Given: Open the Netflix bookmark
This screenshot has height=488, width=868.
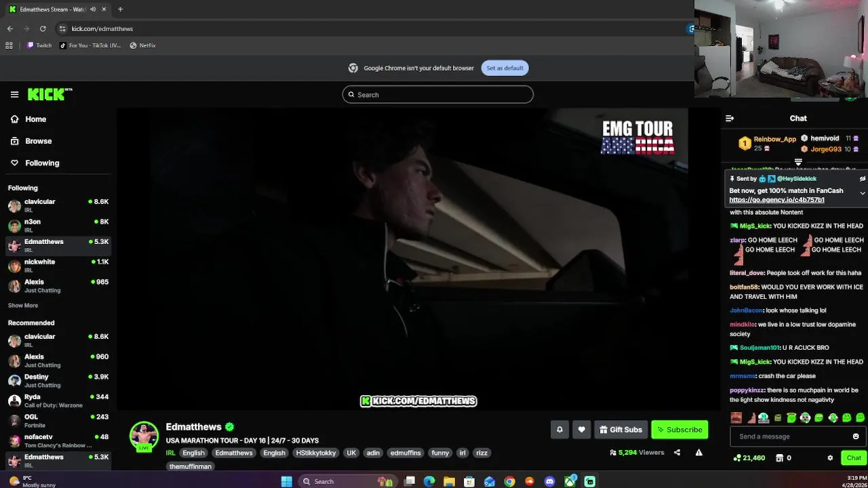Looking at the screenshot, I should point(143,45).
